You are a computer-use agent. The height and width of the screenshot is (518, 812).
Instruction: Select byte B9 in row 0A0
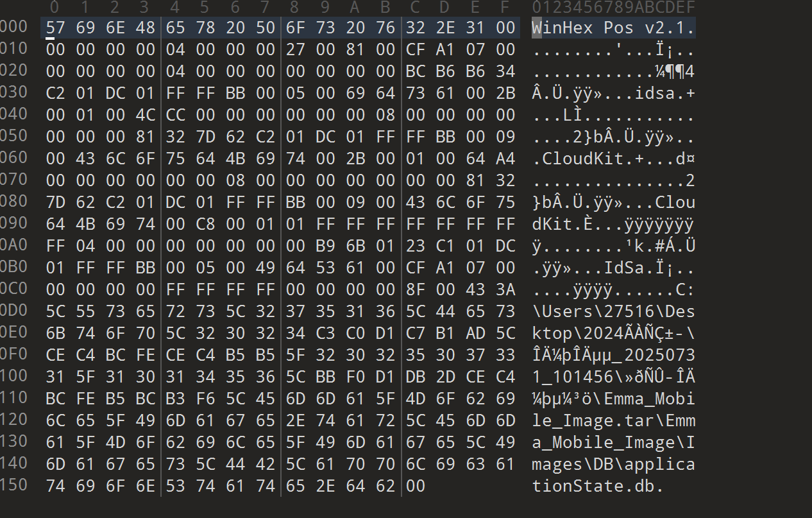click(325, 246)
